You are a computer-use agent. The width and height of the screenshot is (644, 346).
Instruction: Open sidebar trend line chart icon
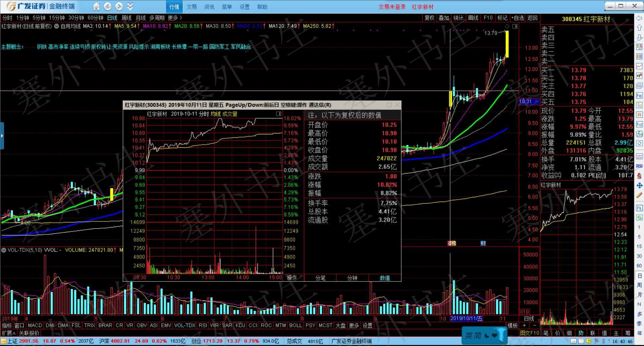639,66
